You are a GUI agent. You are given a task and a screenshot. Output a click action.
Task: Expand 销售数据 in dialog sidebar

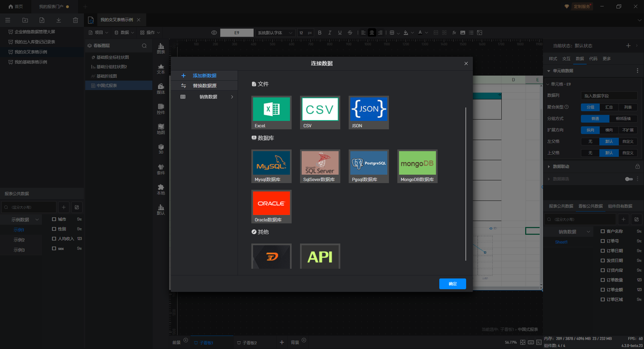(204, 97)
